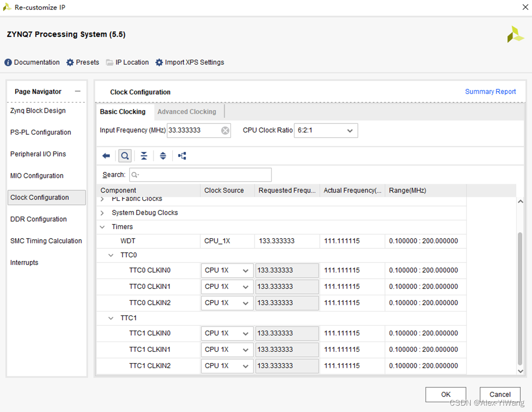Expand System Debug Clocks node
This screenshot has width=532, height=412.
coord(102,213)
